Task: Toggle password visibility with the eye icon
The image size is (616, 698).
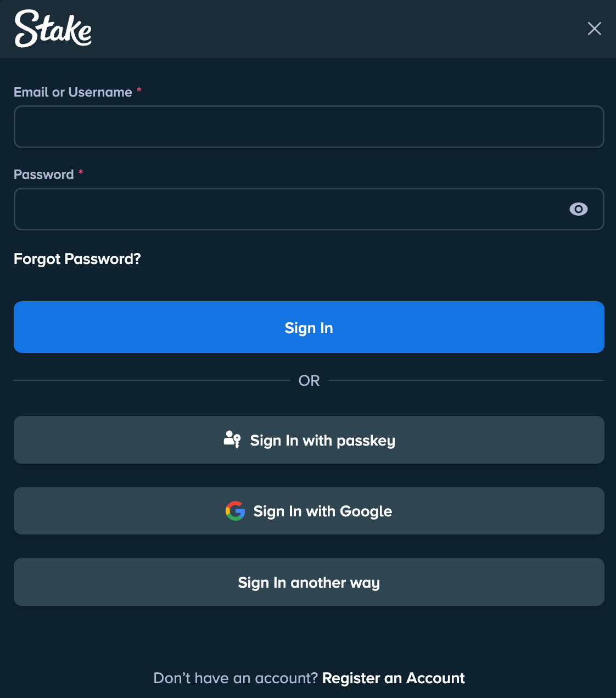Action: coord(578,209)
